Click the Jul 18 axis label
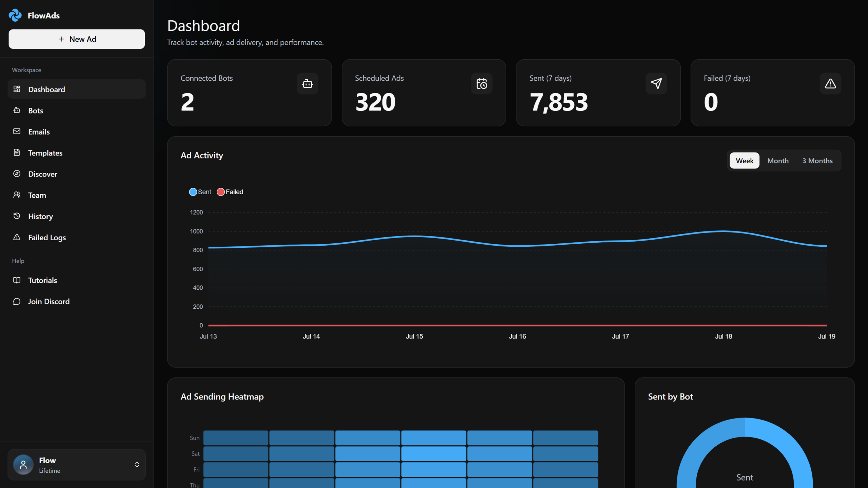The height and width of the screenshot is (488, 868). 724,336
